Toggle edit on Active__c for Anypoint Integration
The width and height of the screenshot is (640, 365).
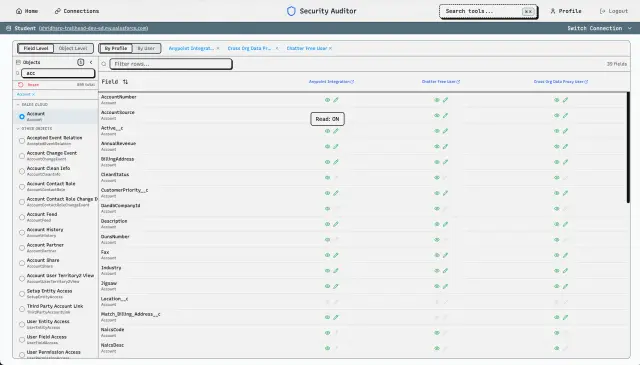click(336, 131)
